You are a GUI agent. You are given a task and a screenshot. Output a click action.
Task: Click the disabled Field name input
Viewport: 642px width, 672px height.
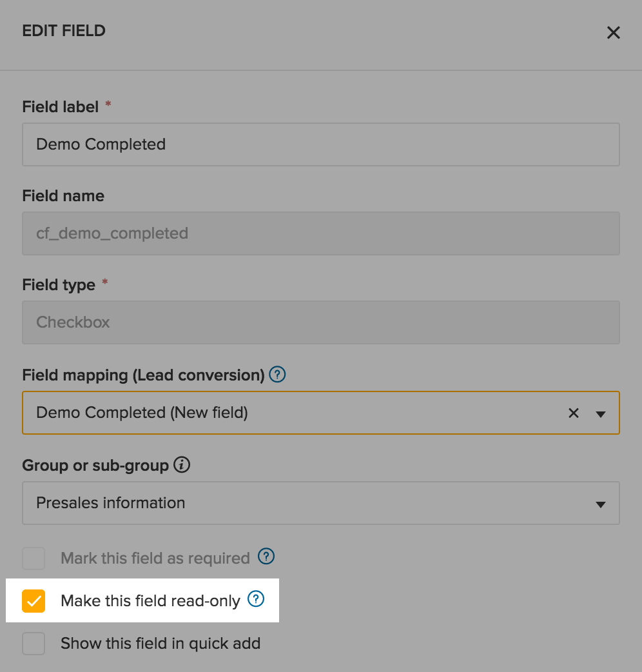click(321, 233)
